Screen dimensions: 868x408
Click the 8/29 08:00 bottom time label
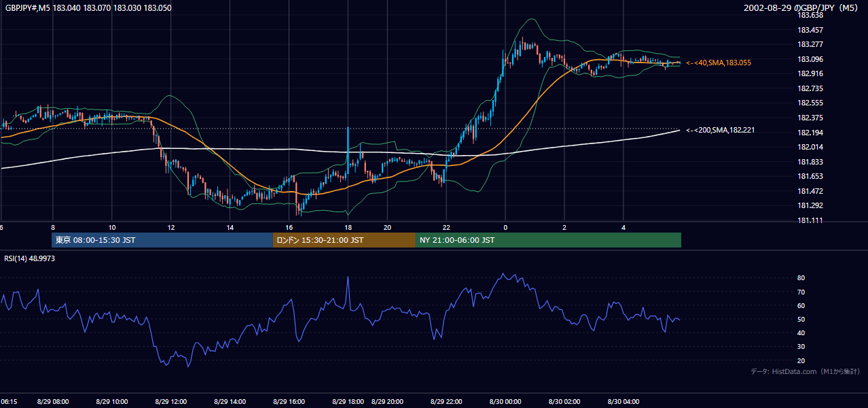pyautogui.click(x=52, y=401)
